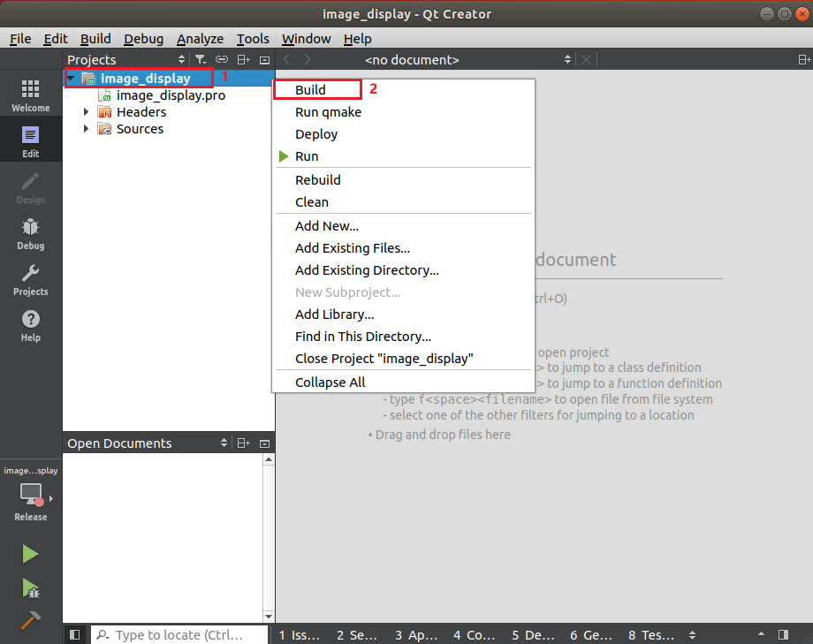Select Deploy in the context menu

coord(403,134)
